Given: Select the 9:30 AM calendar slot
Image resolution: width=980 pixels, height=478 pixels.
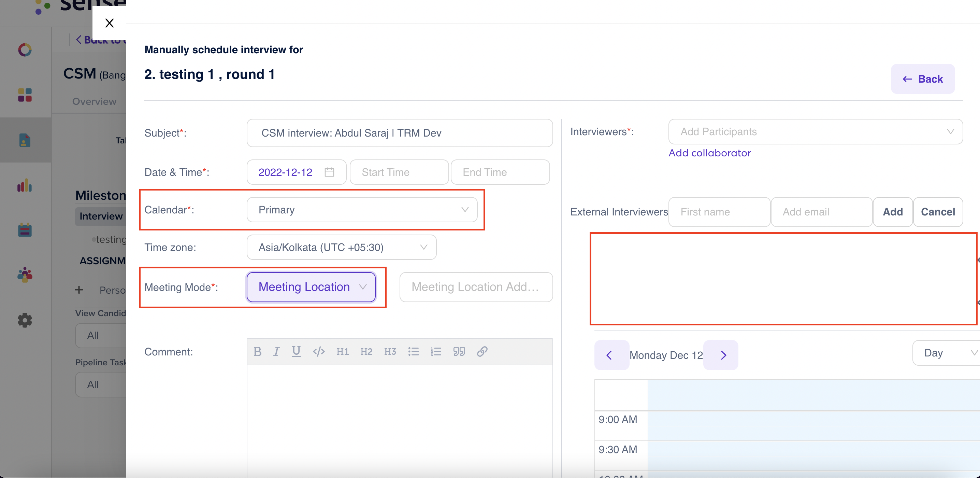Looking at the screenshot, I should point(814,456).
